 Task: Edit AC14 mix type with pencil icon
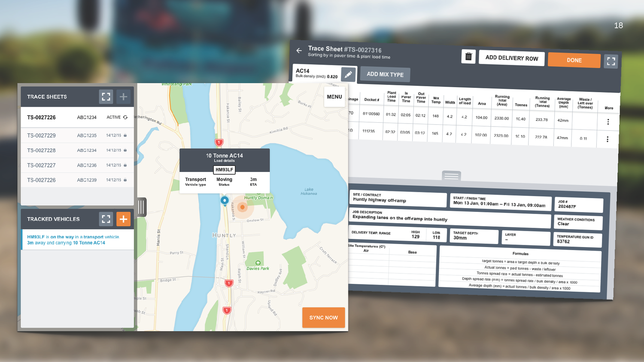click(349, 75)
